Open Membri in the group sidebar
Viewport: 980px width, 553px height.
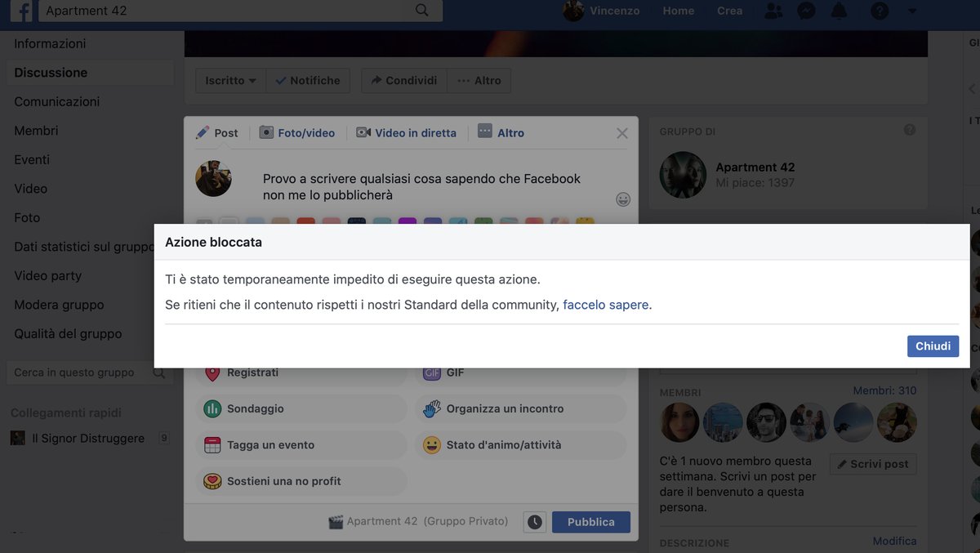click(36, 131)
